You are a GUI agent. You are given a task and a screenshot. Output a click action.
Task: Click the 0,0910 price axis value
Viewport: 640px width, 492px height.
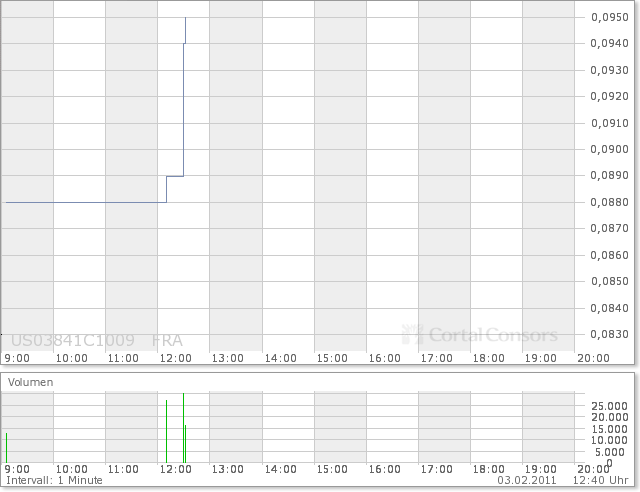(609, 123)
